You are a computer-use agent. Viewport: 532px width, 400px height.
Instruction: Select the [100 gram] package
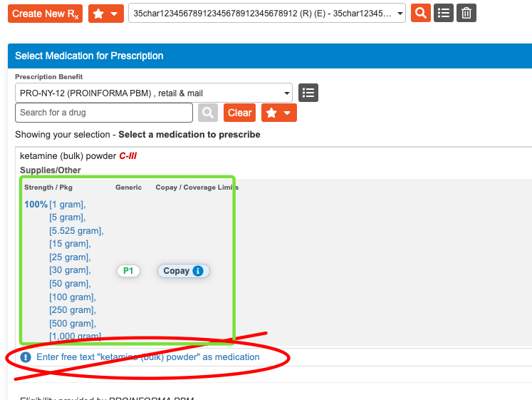tap(73, 297)
